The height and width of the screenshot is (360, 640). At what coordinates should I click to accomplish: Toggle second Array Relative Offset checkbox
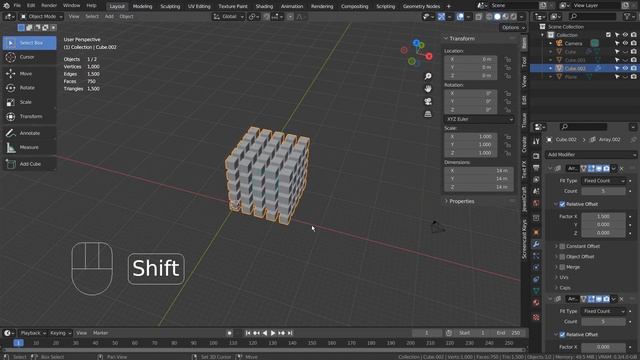562,335
